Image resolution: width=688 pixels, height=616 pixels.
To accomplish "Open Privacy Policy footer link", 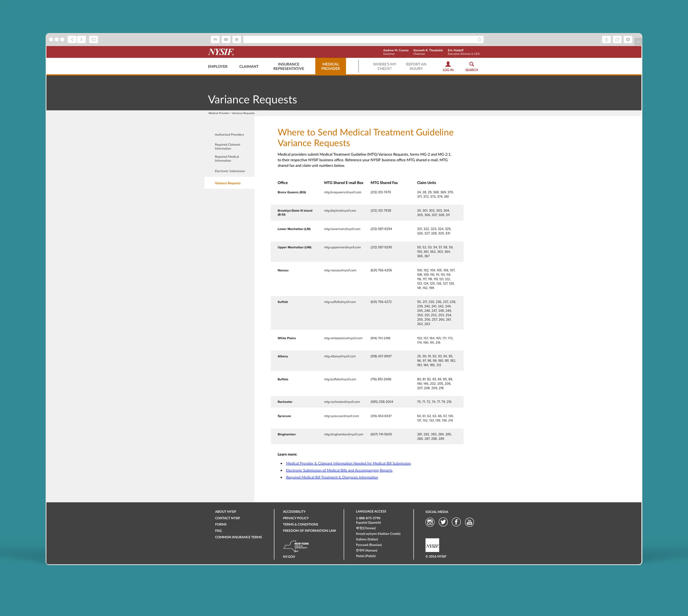I will coord(296,518).
